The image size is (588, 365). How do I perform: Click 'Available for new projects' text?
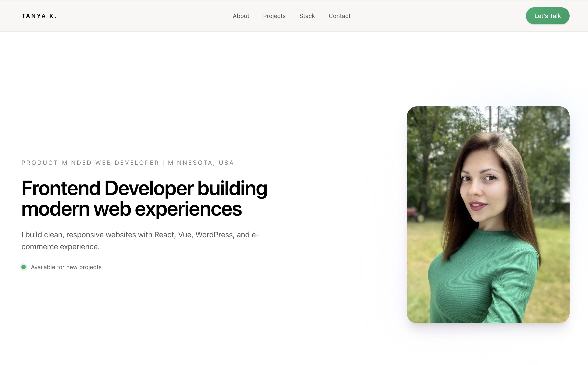[x=66, y=267]
